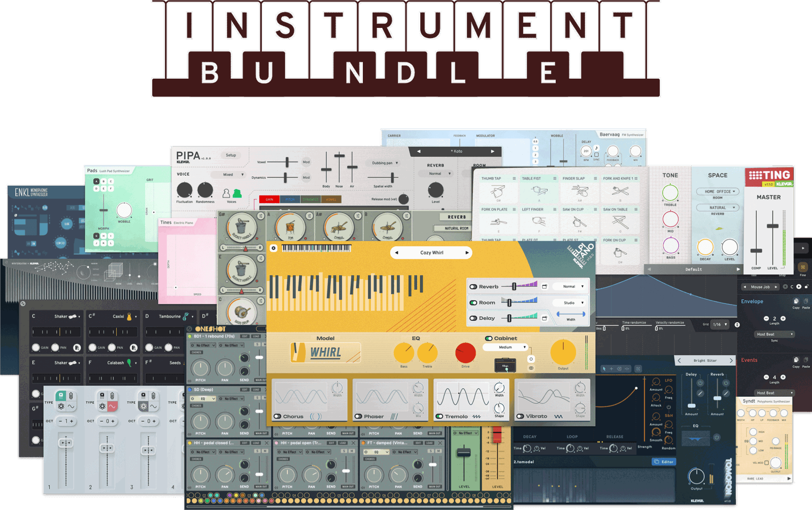Enable the Phaser effect toggle

point(358,417)
